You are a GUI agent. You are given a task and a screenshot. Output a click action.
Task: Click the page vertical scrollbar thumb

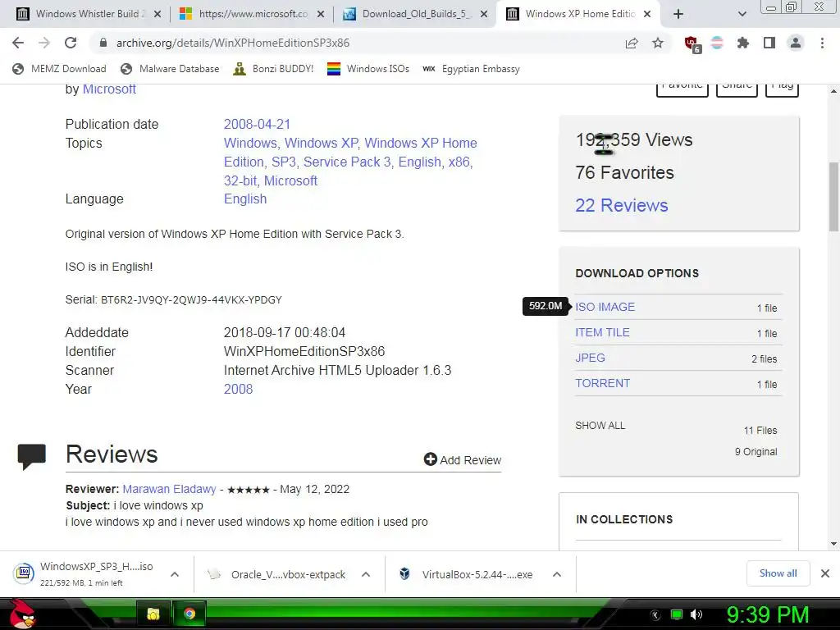(833, 197)
